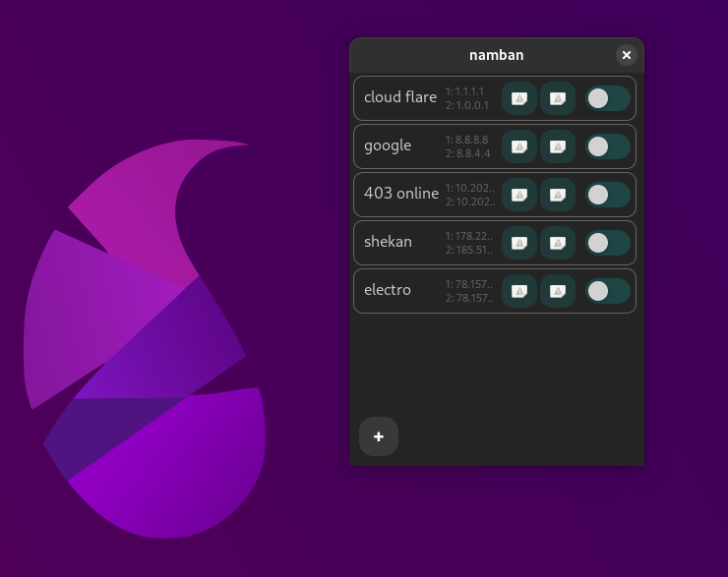Select the "google" name label

(x=388, y=145)
